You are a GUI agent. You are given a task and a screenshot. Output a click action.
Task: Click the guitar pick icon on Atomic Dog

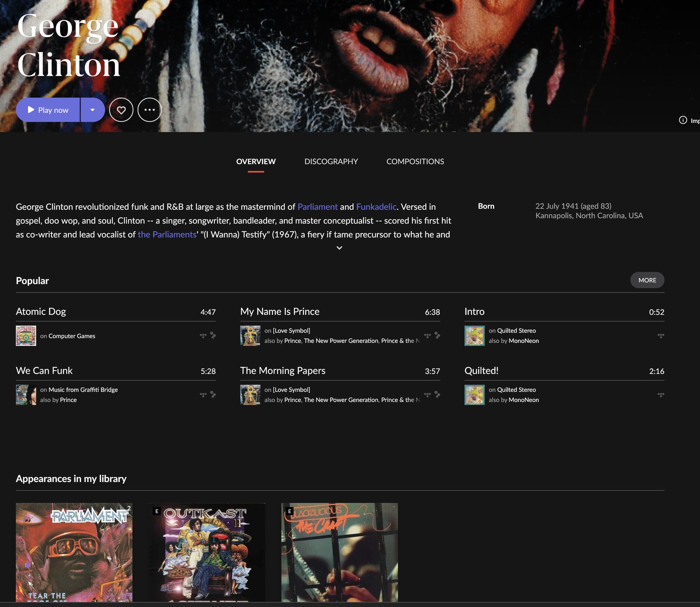tap(213, 335)
